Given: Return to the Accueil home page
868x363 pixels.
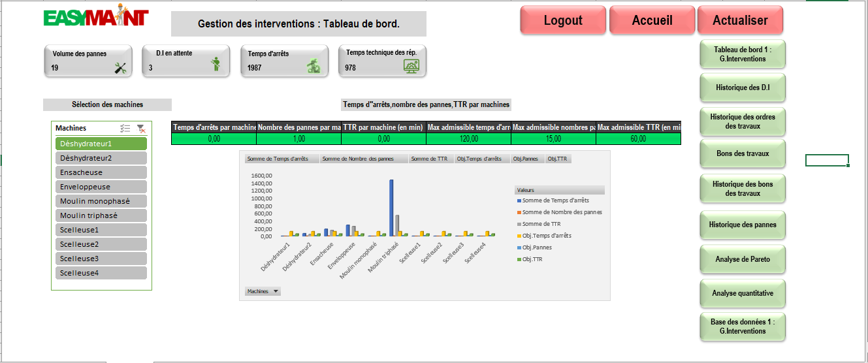Looking at the screenshot, I should [652, 20].
